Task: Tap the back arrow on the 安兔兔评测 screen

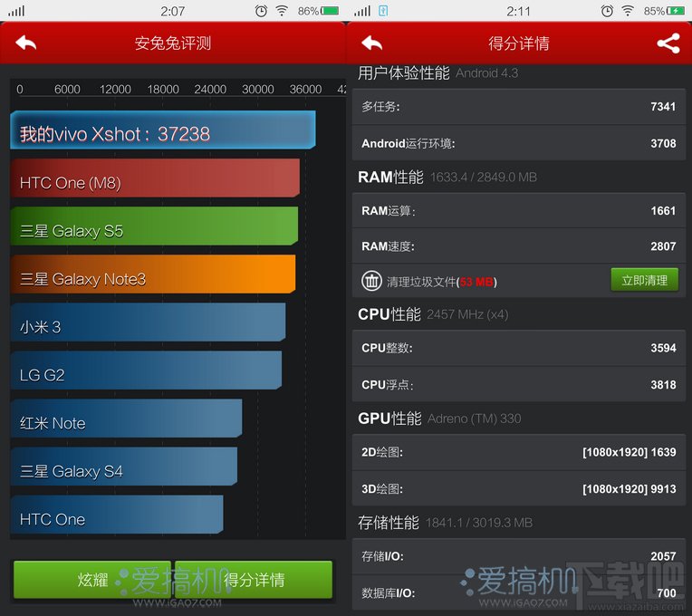Action: point(25,43)
